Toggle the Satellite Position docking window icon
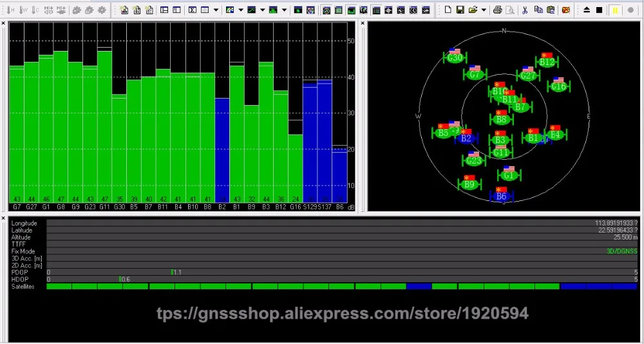644x344 pixels. pos(327,10)
